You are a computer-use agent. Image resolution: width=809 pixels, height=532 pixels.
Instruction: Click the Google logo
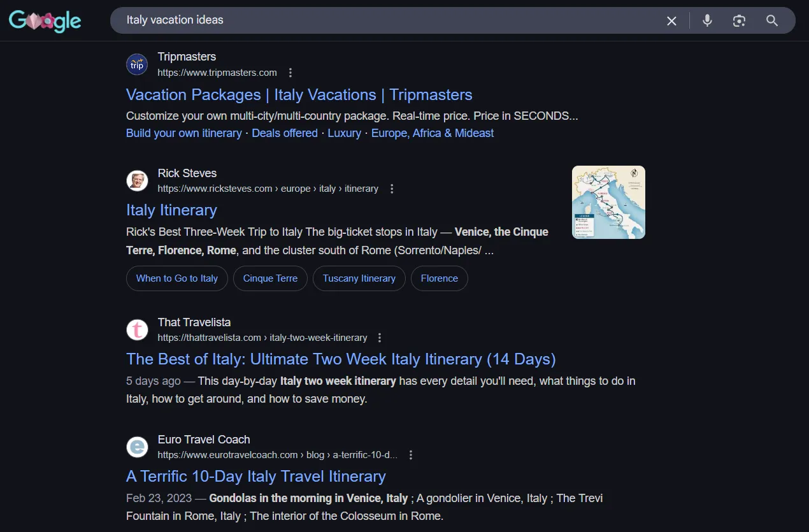pyautogui.click(x=45, y=20)
